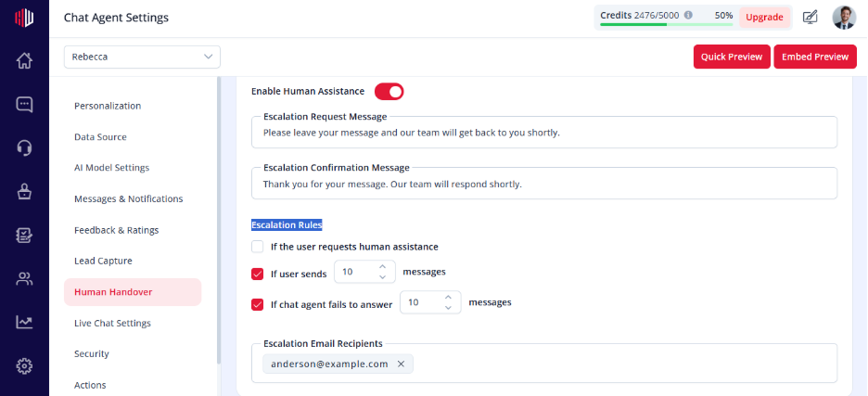
Task: Click the Upgrade button
Action: (764, 18)
